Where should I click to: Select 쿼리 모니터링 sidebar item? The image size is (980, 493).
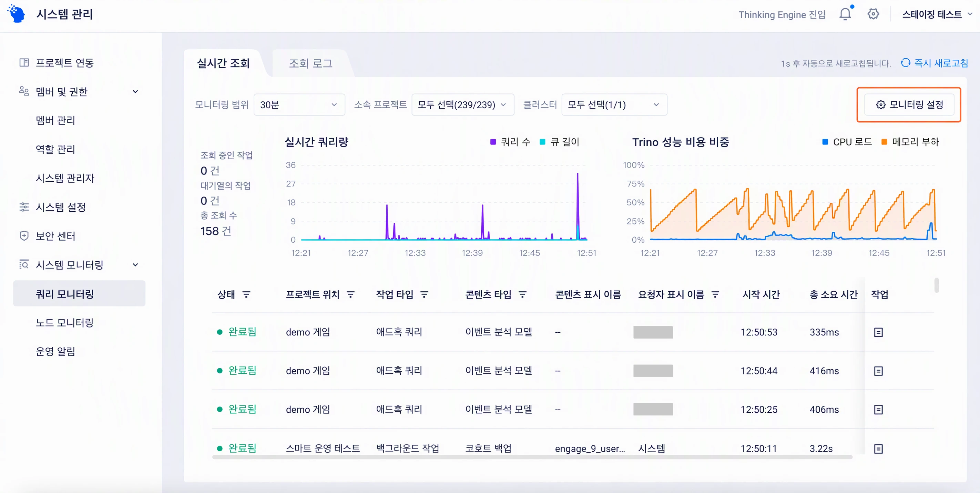(x=79, y=293)
